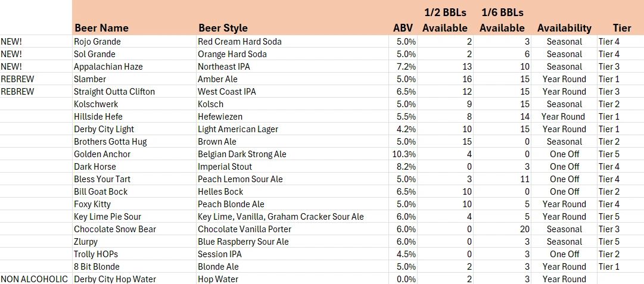Select the Availability header cell
Screen dimensions: 644x284
click(x=564, y=18)
